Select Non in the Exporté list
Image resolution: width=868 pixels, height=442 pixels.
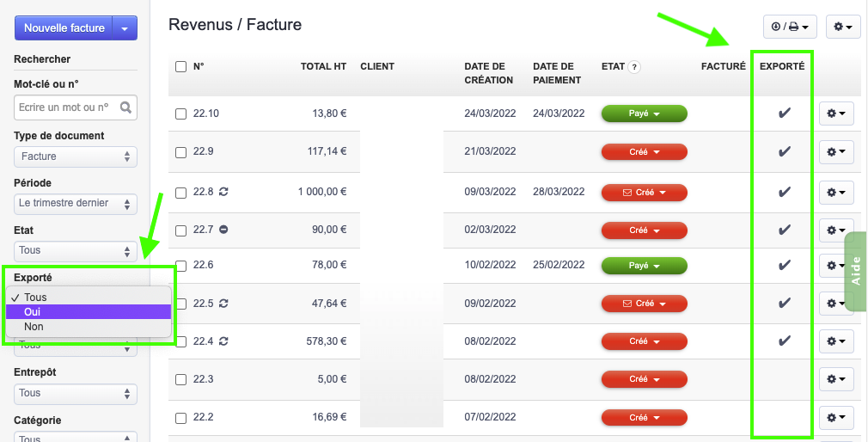click(x=89, y=326)
